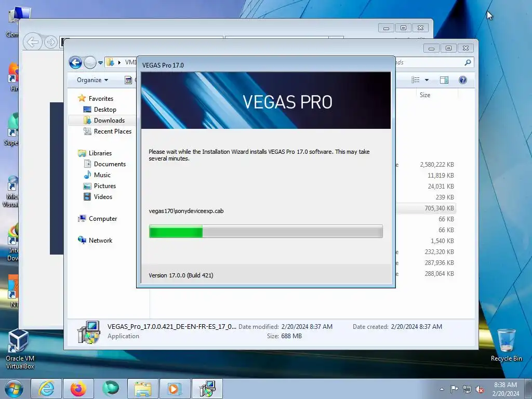Click the Explorer back arrow button
532x399 pixels.
[x=75, y=62]
